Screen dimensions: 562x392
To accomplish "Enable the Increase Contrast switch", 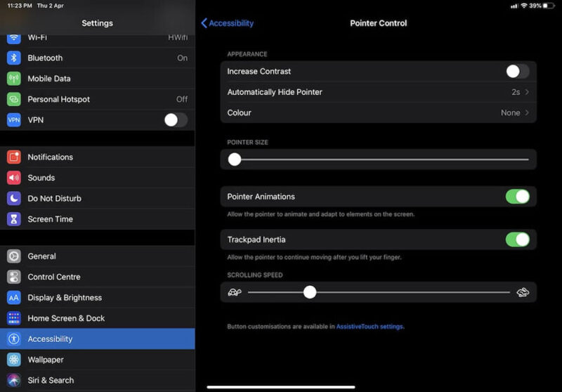I will coord(517,71).
